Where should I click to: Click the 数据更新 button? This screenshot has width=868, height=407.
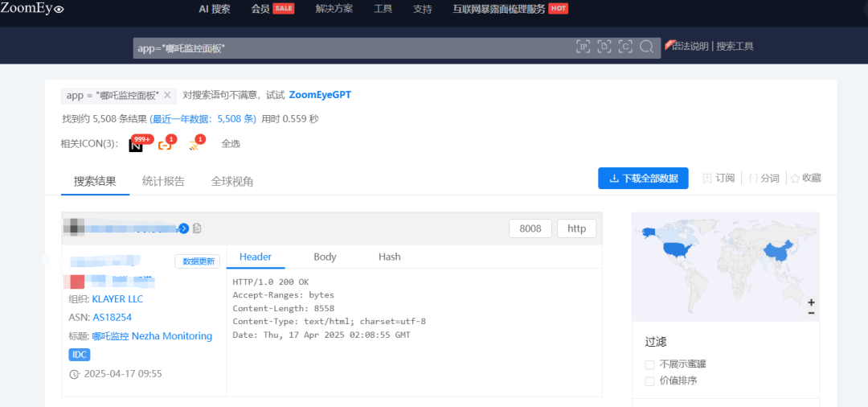tap(199, 261)
